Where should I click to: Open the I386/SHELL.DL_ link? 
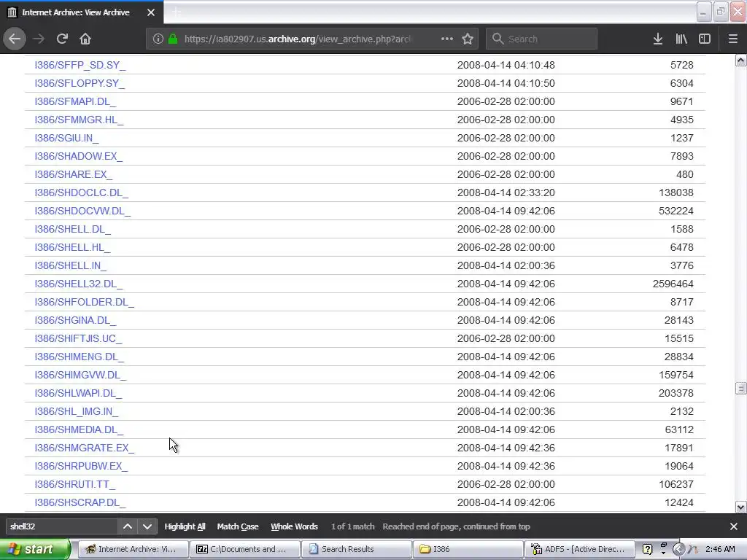tap(72, 229)
